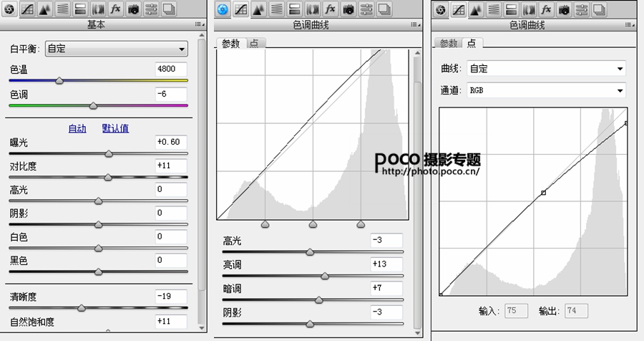The height and width of the screenshot is (341, 644).
Task: Open 曲线 preset dropdown showing 自定
Action: point(546,68)
